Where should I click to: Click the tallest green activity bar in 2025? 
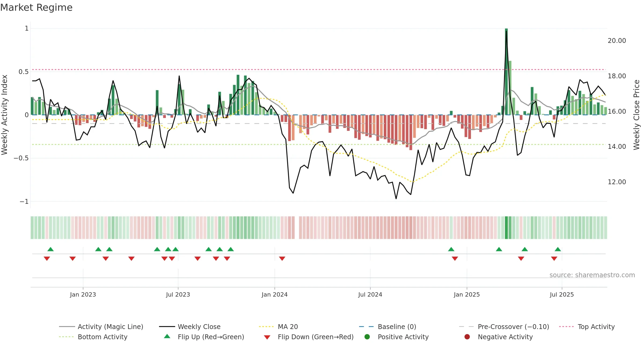pyautogui.click(x=506, y=72)
